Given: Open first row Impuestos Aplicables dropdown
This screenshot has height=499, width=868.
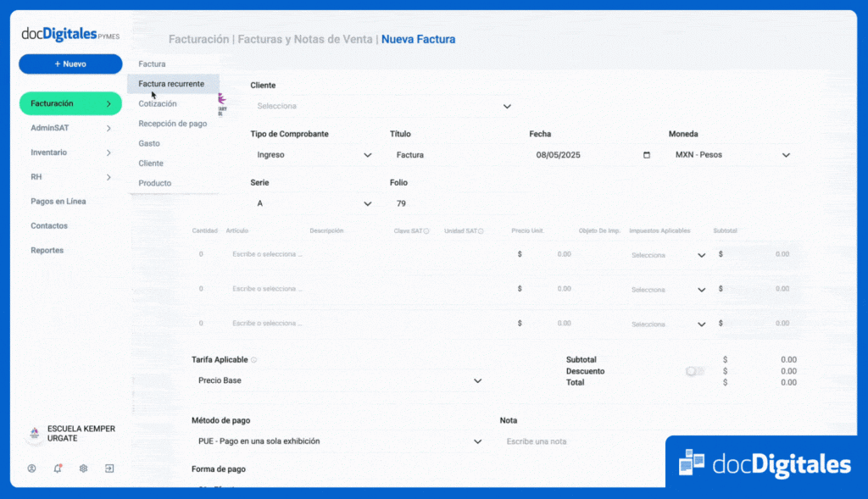Looking at the screenshot, I should [668, 255].
